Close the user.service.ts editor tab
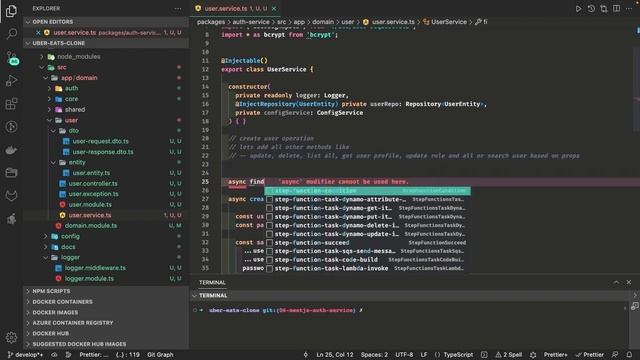 (274, 9)
